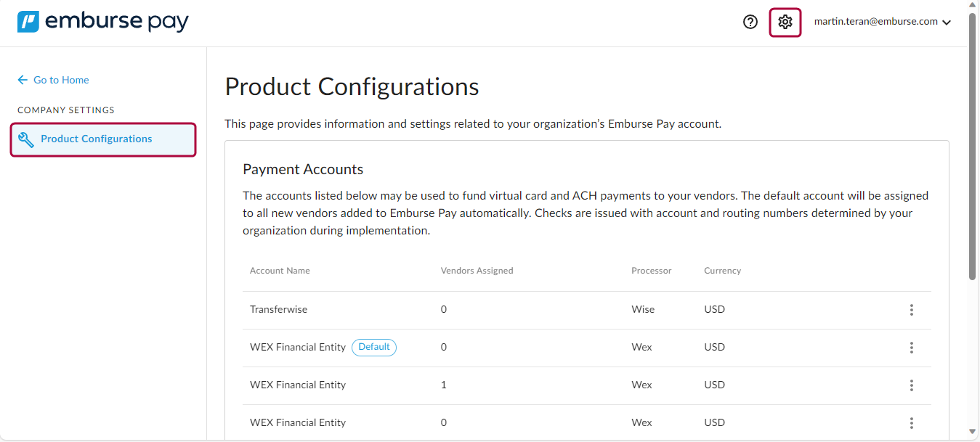The height and width of the screenshot is (442, 980).
Task: Open settings via the gear icon
Action: tap(785, 22)
